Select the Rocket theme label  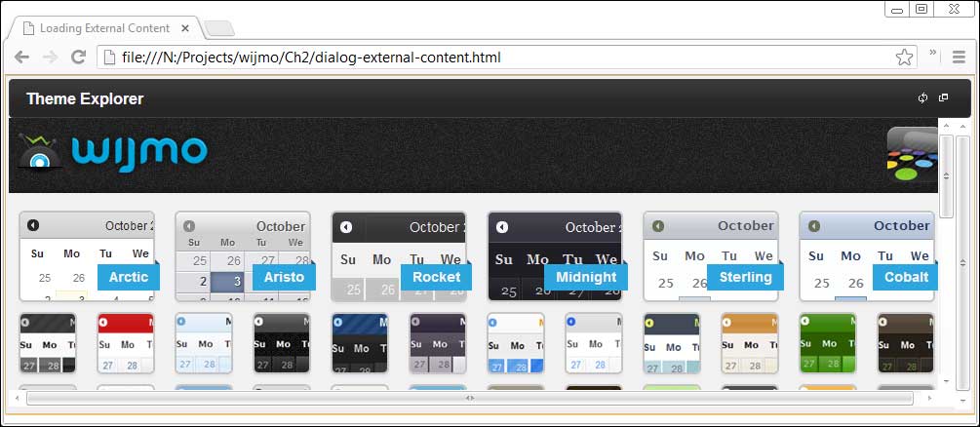tap(436, 277)
